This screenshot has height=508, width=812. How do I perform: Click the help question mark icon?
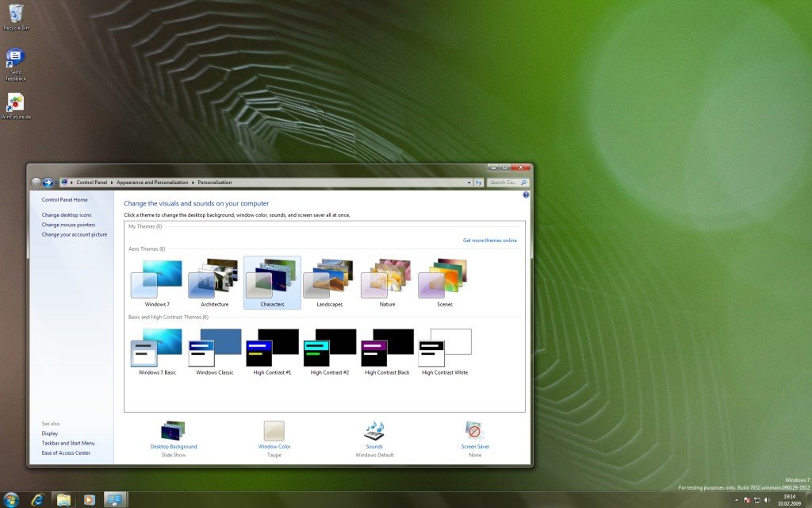tap(526, 194)
